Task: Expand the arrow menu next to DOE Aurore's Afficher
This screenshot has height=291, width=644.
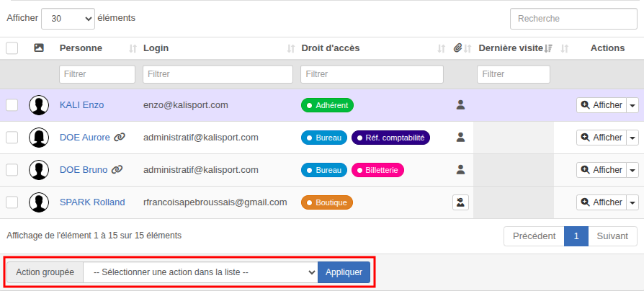Action: (632, 138)
